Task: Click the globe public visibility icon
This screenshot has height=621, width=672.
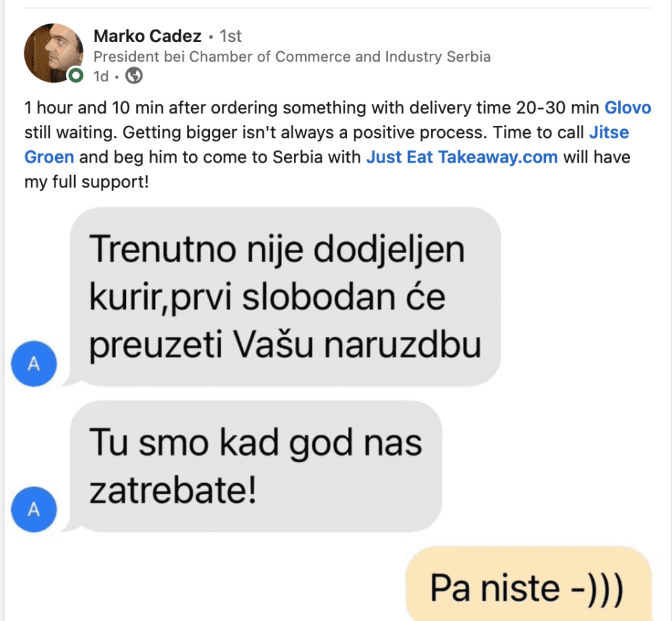Action: [134, 76]
